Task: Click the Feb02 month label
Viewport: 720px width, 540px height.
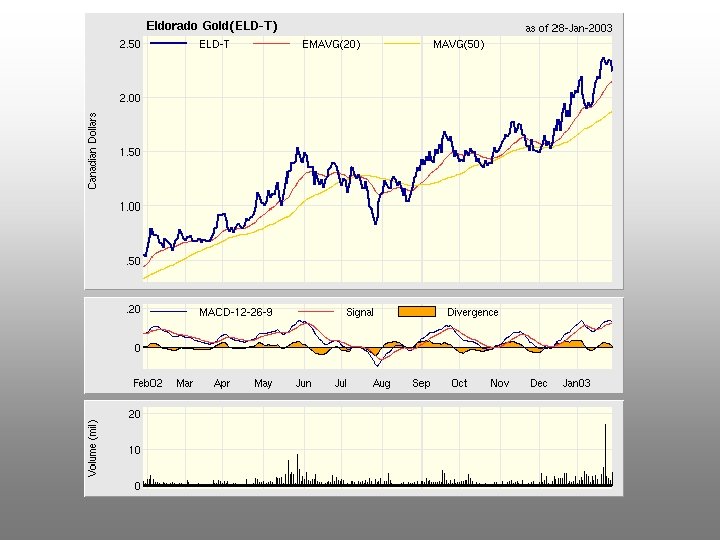Action: pyautogui.click(x=147, y=383)
